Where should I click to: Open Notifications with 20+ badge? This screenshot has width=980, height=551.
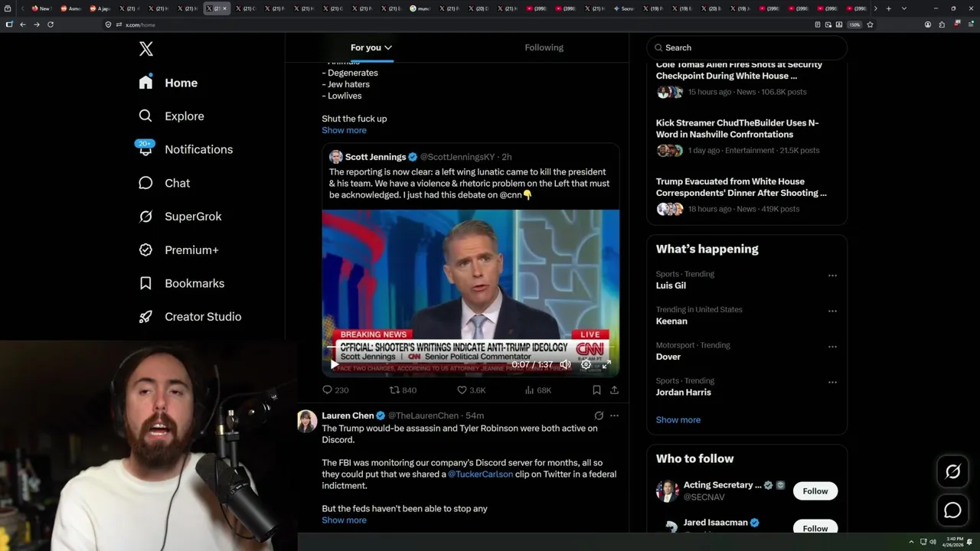185,149
